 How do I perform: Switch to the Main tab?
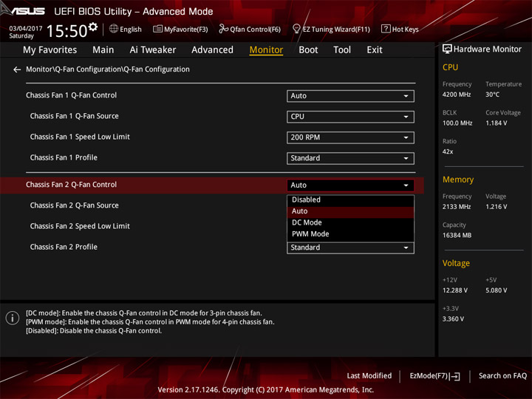coord(103,50)
